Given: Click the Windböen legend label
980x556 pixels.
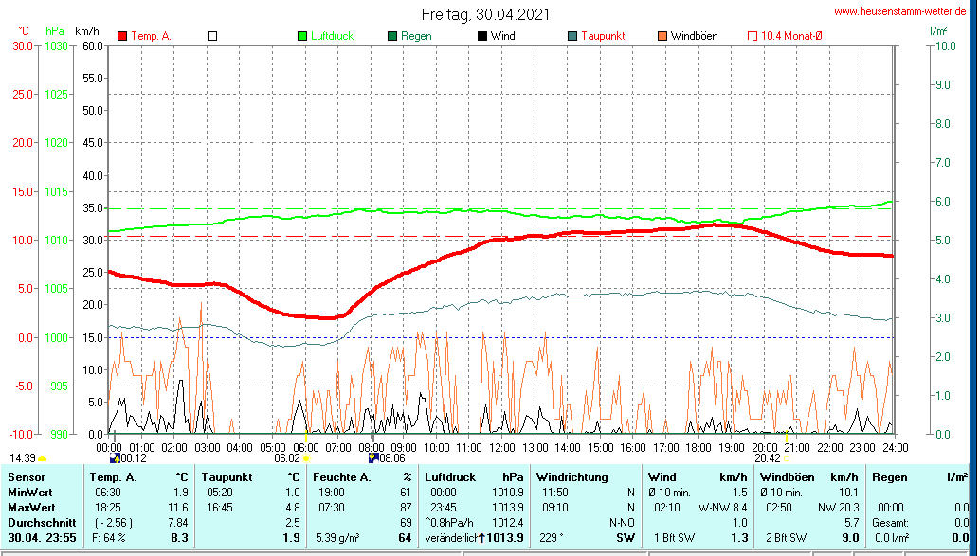Looking at the screenshot, I should point(695,36).
